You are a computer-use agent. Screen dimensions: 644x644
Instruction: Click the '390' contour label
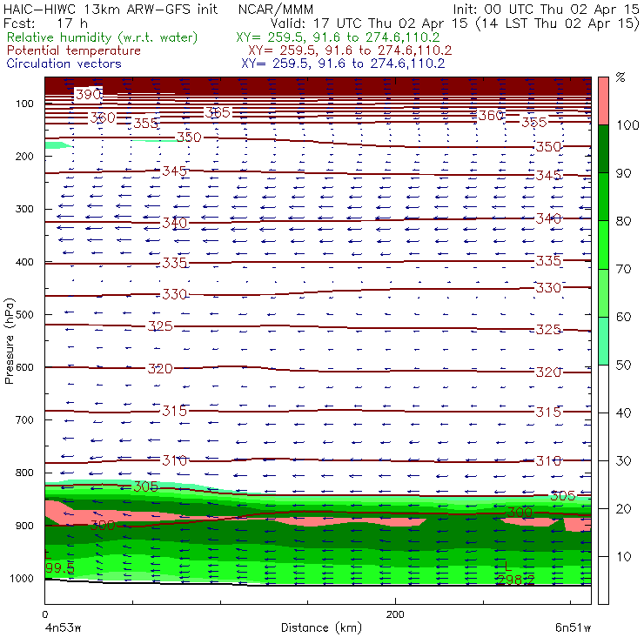(88, 95)
